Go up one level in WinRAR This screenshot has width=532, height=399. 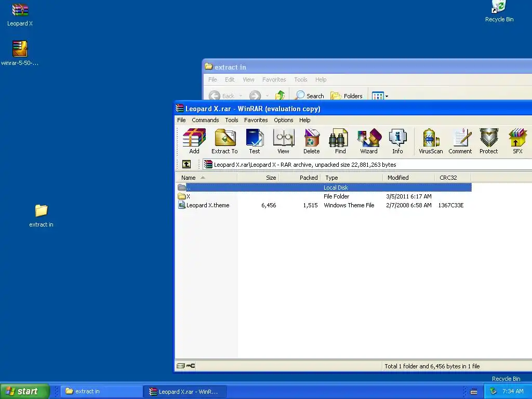(x=187, y=165)
